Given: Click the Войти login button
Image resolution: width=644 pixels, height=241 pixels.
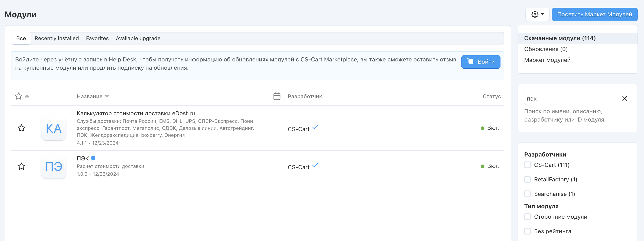Looking at the screenshot, I should (x=481, y=62).
